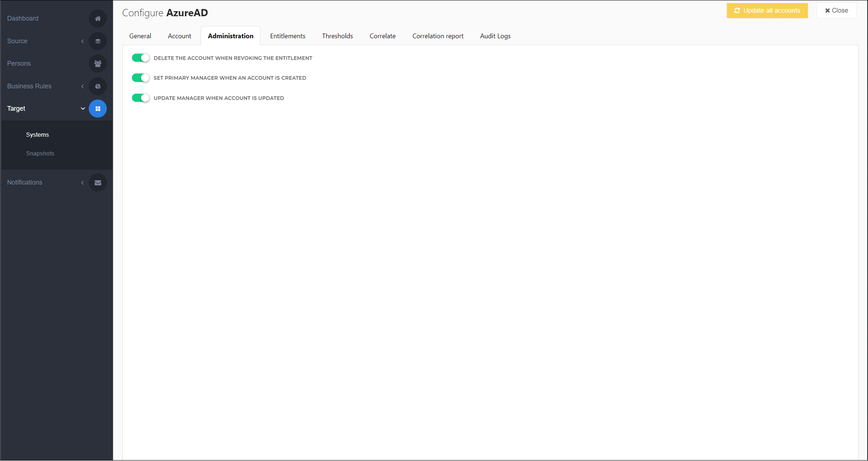Viewport: 868px width, 461px height.
Task: Toggle delete account when revoking entitlement
Action: pos(141,58)
